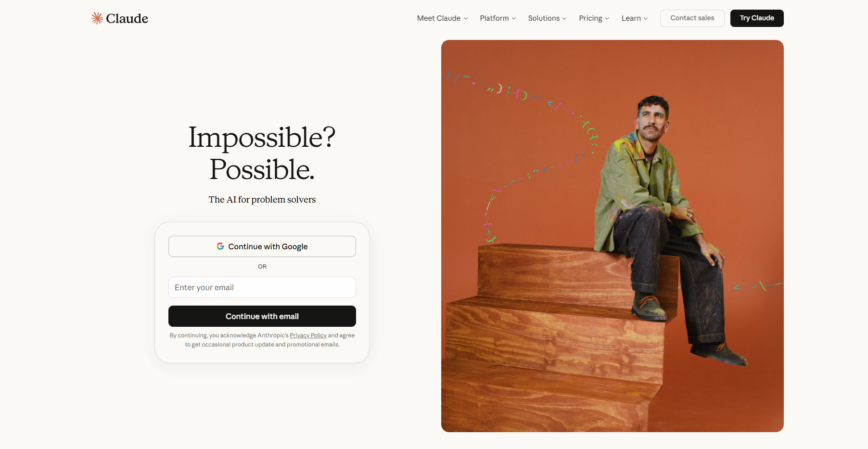Click the Try Claude button
868x449 pixels.
click(x=757, y=18)
